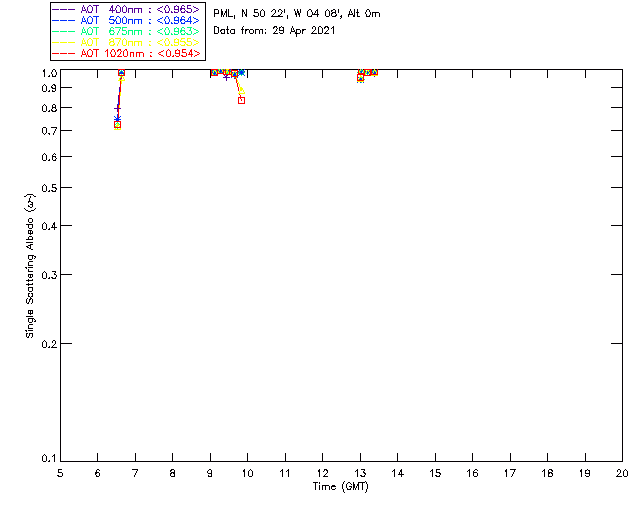The image size is (640, 512).
Task: Click the x-axis tick label 12
Action: [x=322, y=473]
